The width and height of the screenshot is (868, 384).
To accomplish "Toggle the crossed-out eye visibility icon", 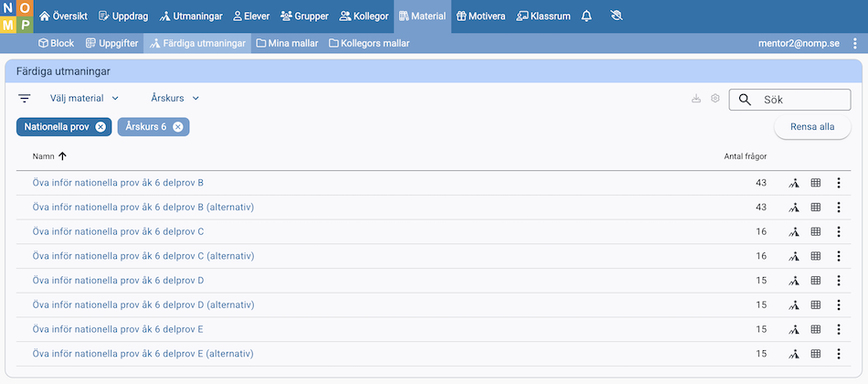I will point(614,16).
